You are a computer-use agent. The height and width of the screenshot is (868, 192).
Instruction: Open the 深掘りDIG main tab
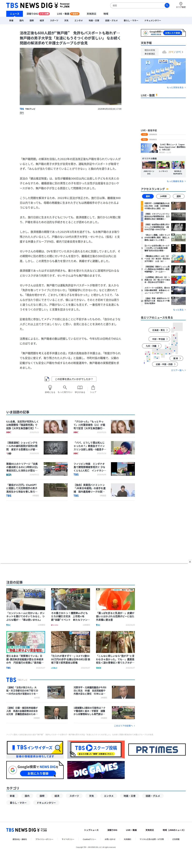pyautogui.click(x=38, y=14)
